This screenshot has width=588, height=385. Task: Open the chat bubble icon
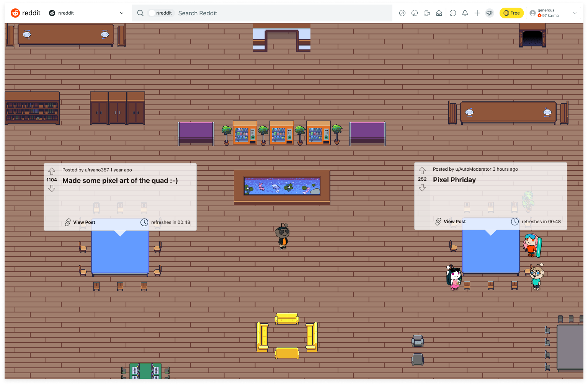pos(452,13)
